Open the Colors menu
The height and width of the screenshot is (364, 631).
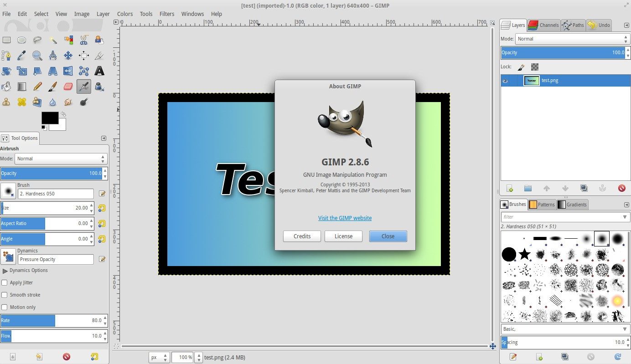(x=125, y=14)
